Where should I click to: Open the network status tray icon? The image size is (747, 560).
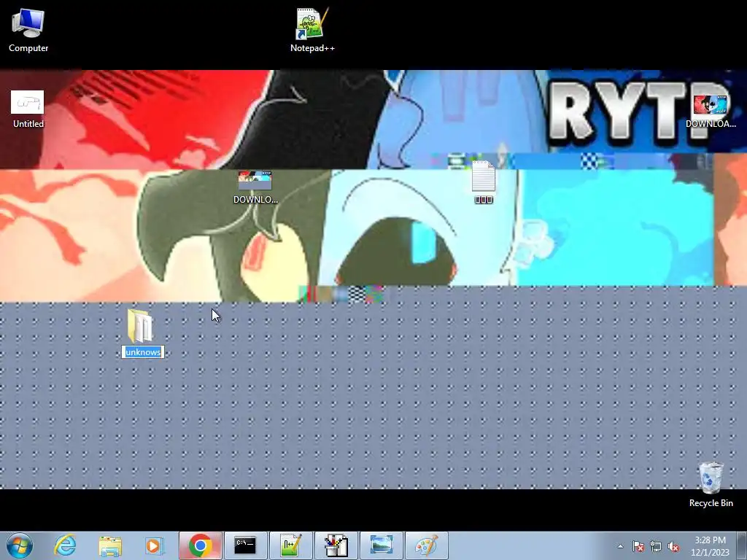[x=656, y=546]
